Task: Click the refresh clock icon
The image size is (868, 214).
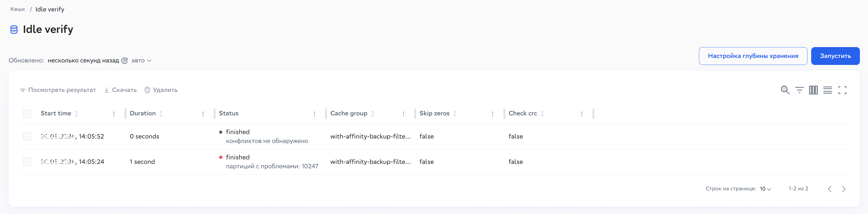Action: click(124, 61)
